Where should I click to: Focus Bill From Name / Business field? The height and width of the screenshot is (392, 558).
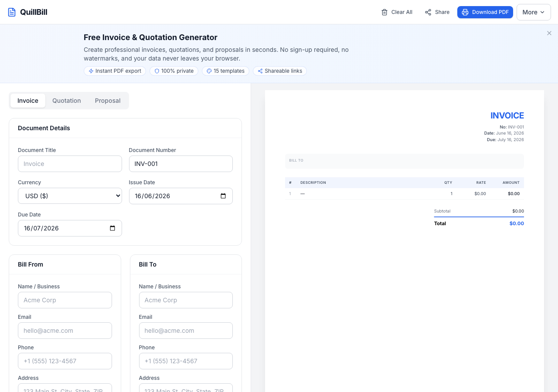click(x=65, y=300)
